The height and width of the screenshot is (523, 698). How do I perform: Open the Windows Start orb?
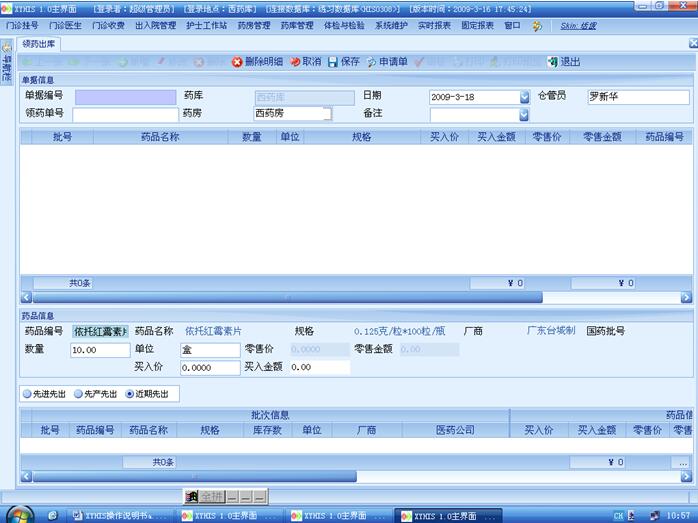tap(18, 515)
